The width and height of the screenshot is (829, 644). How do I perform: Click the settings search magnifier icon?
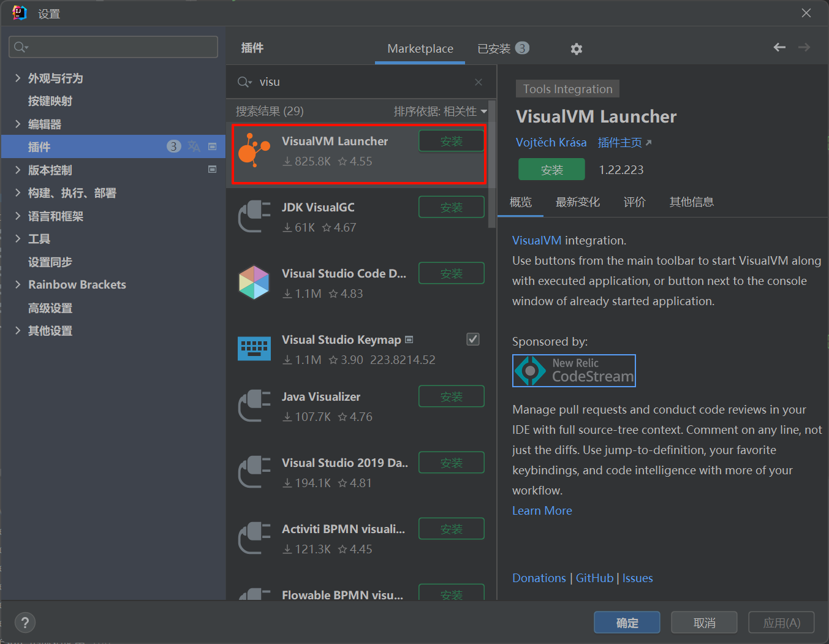(21, 47)
